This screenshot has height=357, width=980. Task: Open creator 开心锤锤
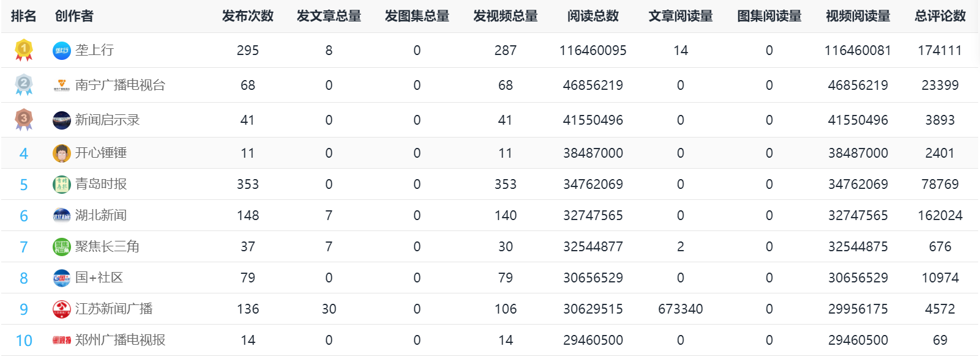[101, 153]
